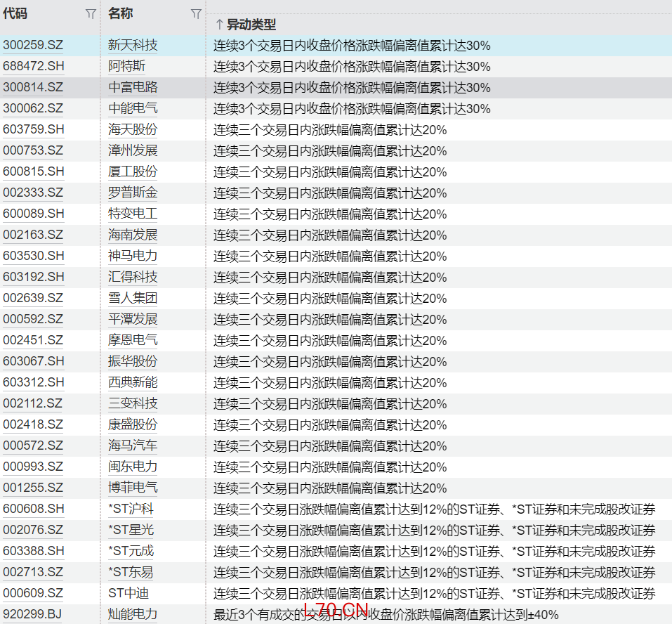Click the 雪人集团 stock name

pyautogui.click(x=133, y=299)
